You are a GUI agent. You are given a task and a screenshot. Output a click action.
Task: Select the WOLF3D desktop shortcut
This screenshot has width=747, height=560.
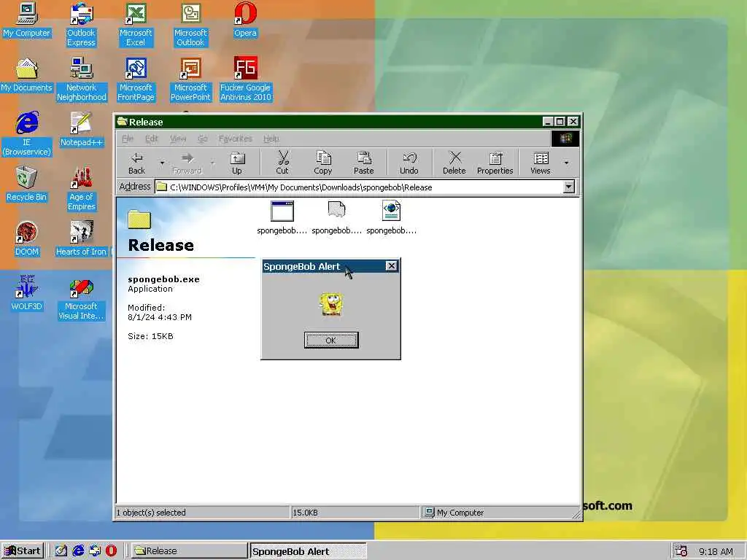click(27, 294)
